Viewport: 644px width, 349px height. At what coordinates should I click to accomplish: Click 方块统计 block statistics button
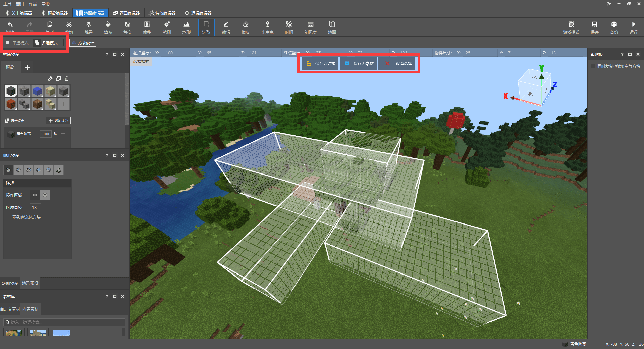click(83, 43)
